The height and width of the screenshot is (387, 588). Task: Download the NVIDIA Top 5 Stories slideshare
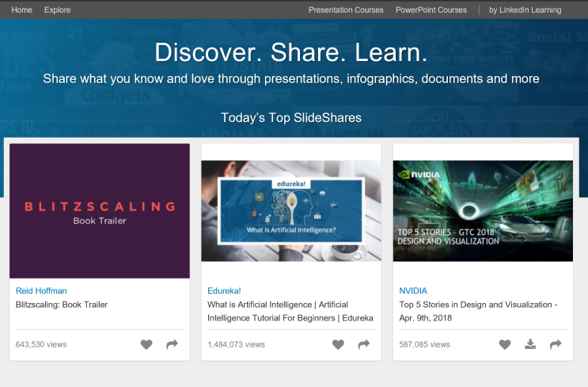(530, 344)
